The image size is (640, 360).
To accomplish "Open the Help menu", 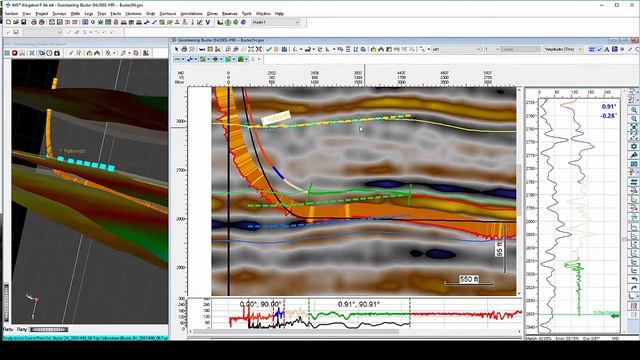I will click(x=279, y=13).
